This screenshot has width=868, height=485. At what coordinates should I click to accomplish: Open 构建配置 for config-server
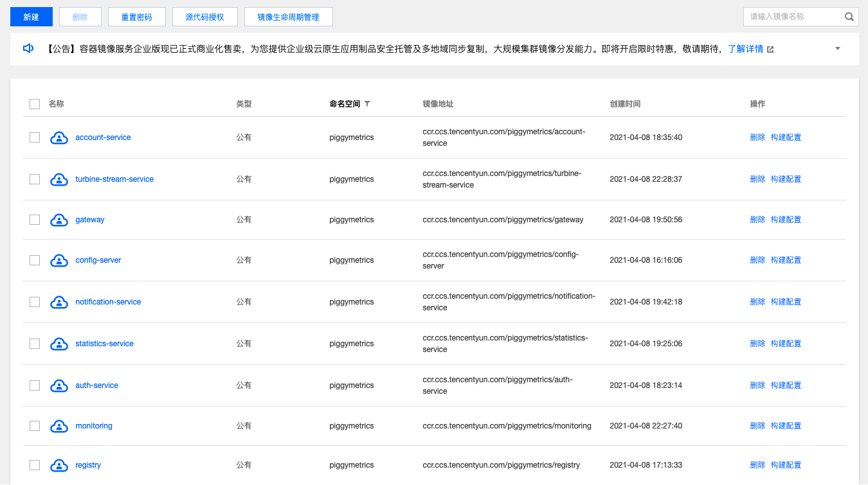[786, 260]
